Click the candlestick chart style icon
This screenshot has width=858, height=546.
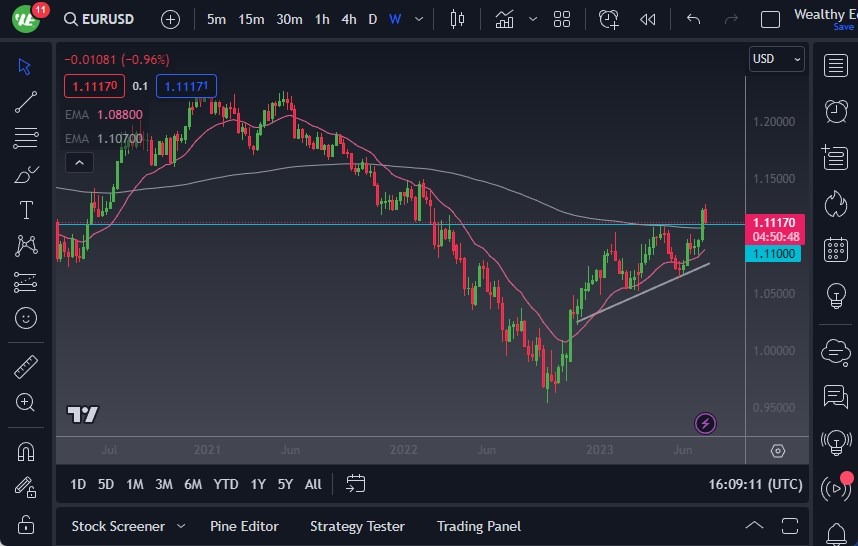(457, 19)
